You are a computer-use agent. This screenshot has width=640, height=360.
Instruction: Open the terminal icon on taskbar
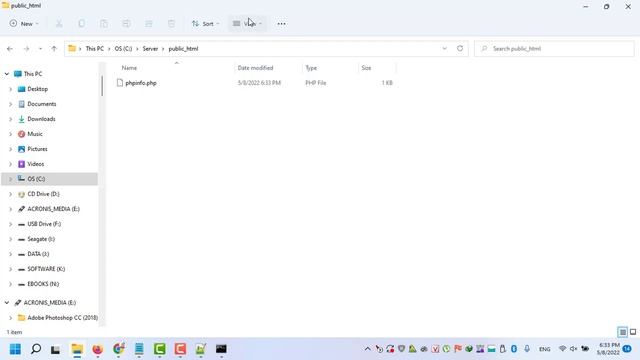(221, 349)
